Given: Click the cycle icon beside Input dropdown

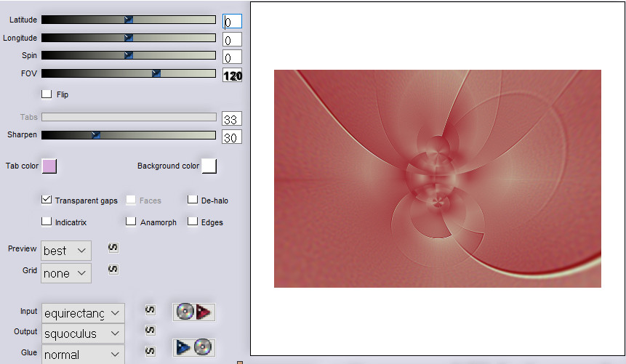Looking at the screenshot, I should click(150, 310).
